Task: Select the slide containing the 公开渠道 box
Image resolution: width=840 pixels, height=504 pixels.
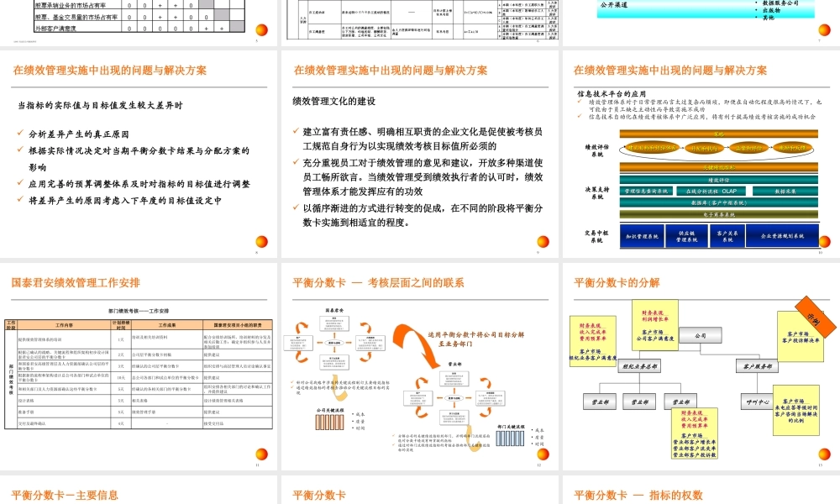Action: coord(701,23)
